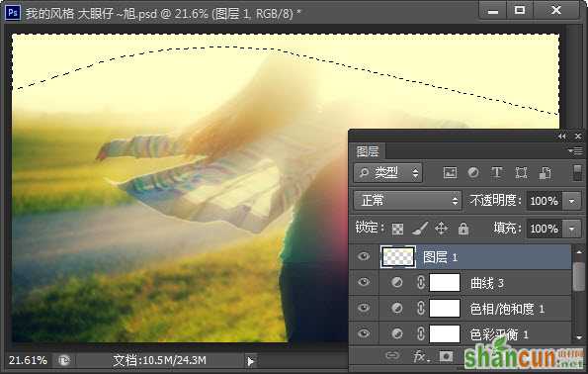
Task: Open the 类型 filter type dropdown
Action: [x=387, y=173]
